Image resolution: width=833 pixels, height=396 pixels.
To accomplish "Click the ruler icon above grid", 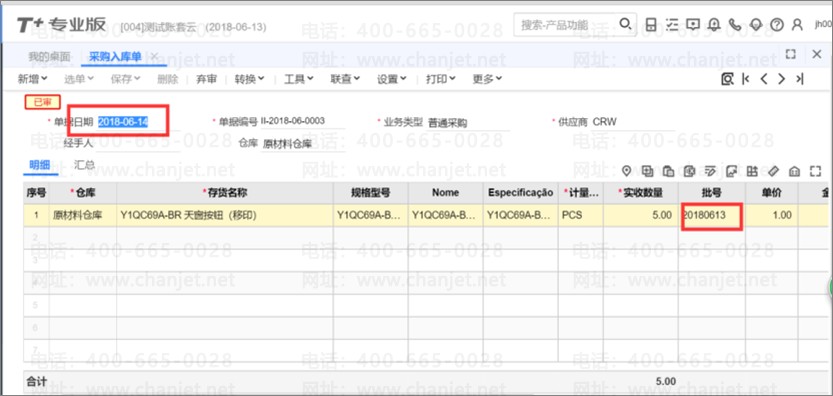I will coord(774,171).
